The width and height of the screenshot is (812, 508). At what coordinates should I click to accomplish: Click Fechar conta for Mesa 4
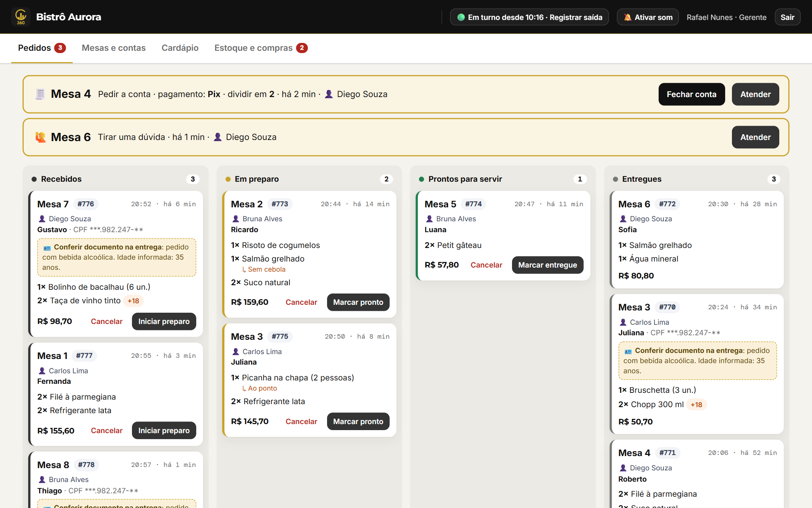point(691,94)
